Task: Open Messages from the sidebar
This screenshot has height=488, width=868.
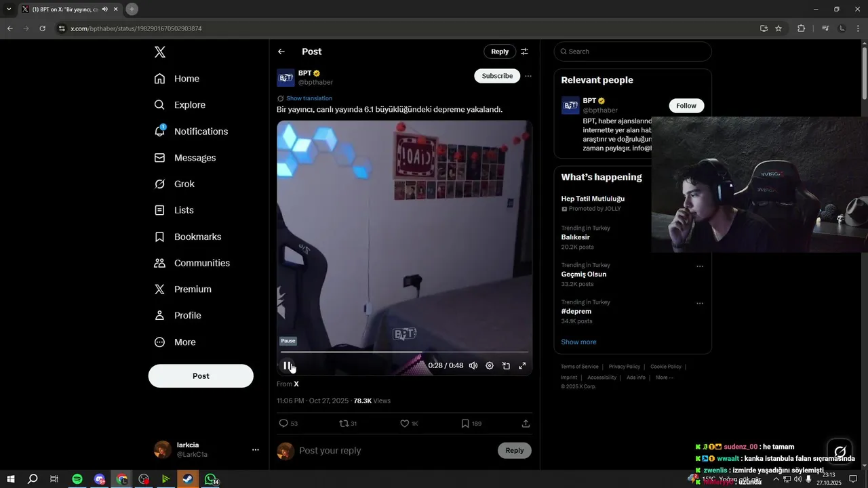Action: coord(185,158)
